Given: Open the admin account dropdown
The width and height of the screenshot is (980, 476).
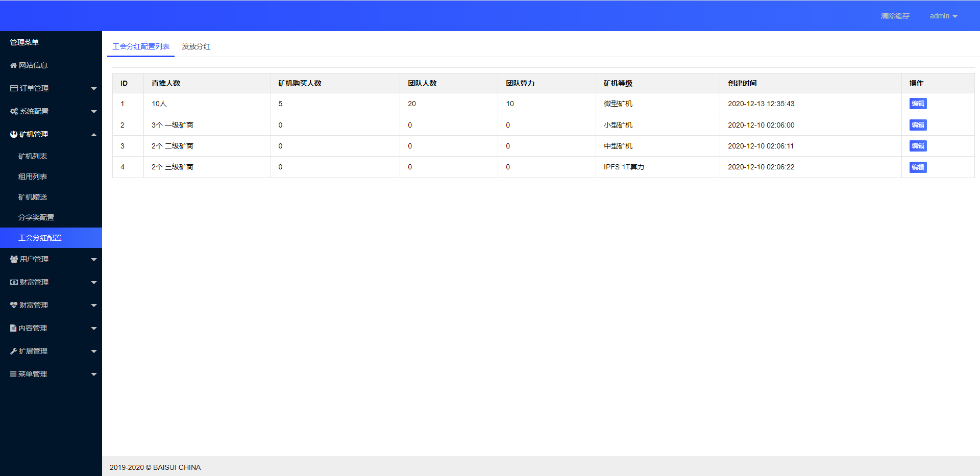Looking at the screenshot, I should [943, 15].
